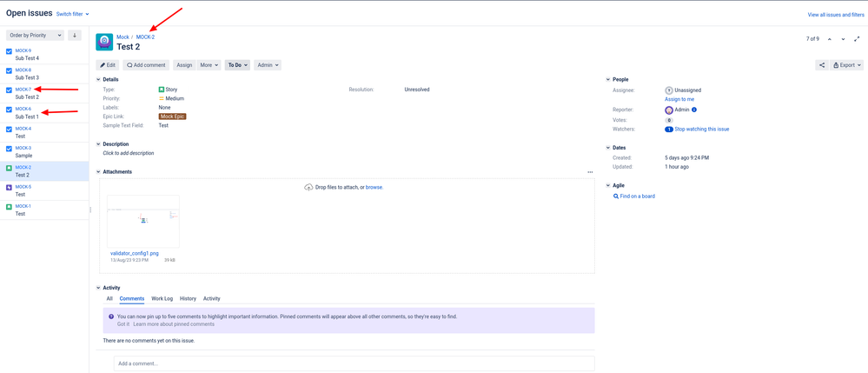868x373 pixels.
Task: Click to add description text area
Action: click(129, 153)
